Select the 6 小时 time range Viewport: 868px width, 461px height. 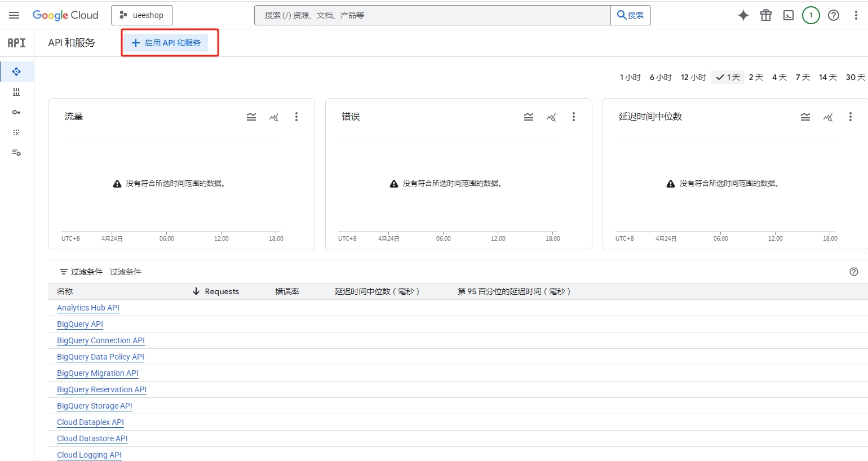(661, 77)
